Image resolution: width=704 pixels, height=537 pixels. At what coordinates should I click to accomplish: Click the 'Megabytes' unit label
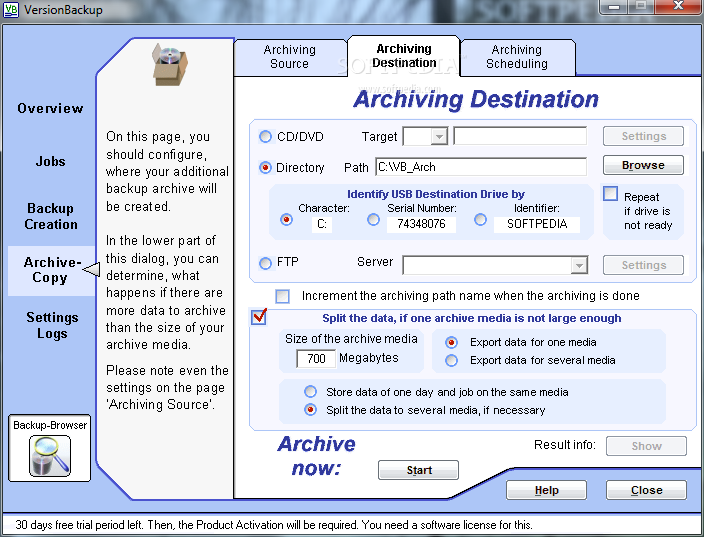369,358
